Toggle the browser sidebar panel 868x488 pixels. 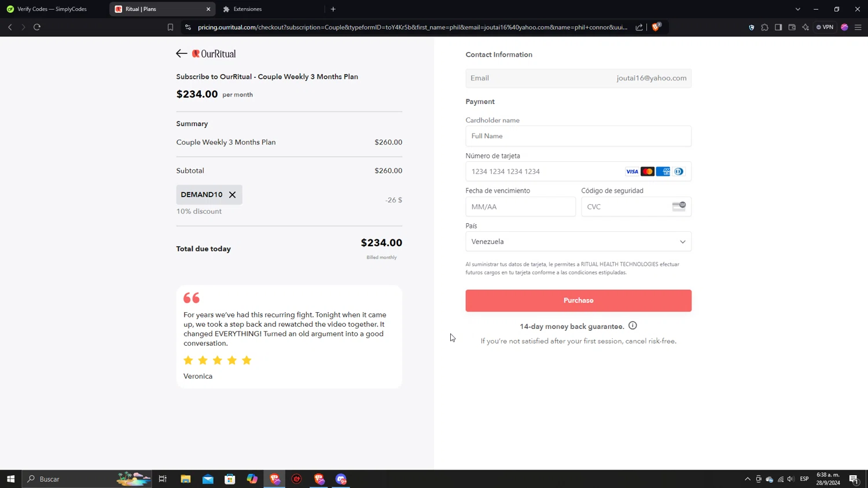point(778,27)
